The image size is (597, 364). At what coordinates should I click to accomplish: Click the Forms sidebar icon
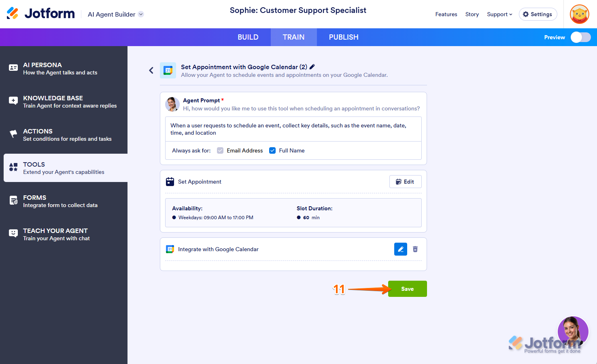click(x=13, y=200)
